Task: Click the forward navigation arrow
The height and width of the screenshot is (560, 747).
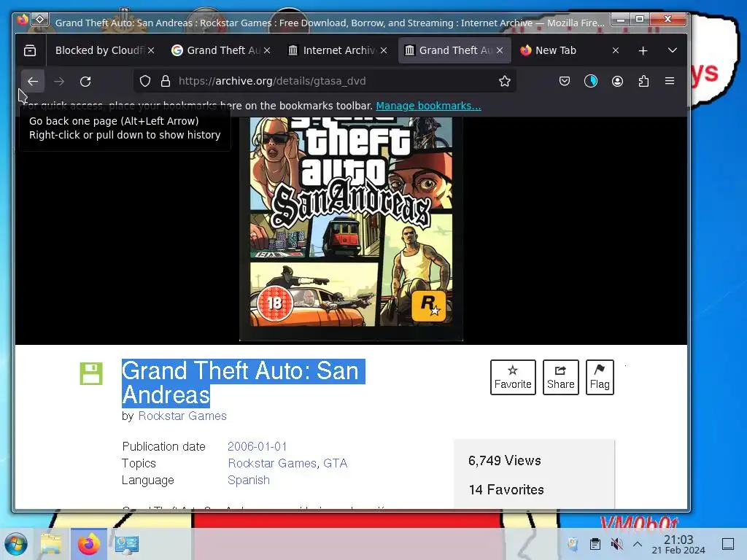Action: pyautogui.click(x=59, y=82)
